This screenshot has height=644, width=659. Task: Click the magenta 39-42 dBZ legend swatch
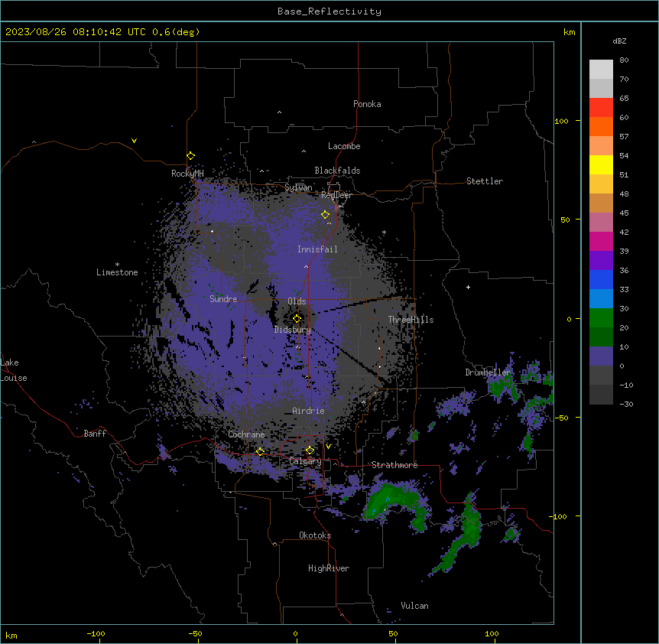(x=601, y=241)
